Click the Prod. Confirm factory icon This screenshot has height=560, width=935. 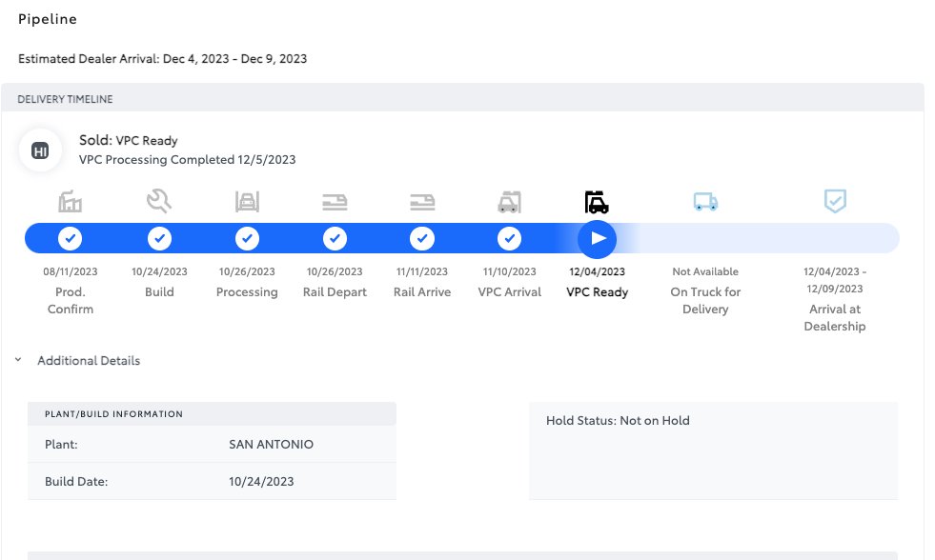tap(70, 201)
